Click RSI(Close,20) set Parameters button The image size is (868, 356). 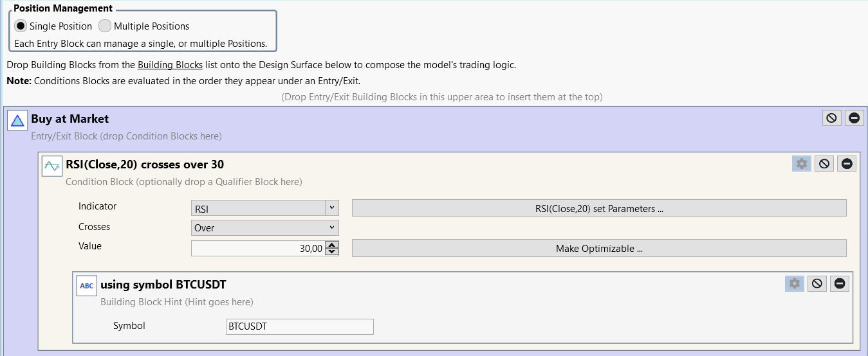598,208
